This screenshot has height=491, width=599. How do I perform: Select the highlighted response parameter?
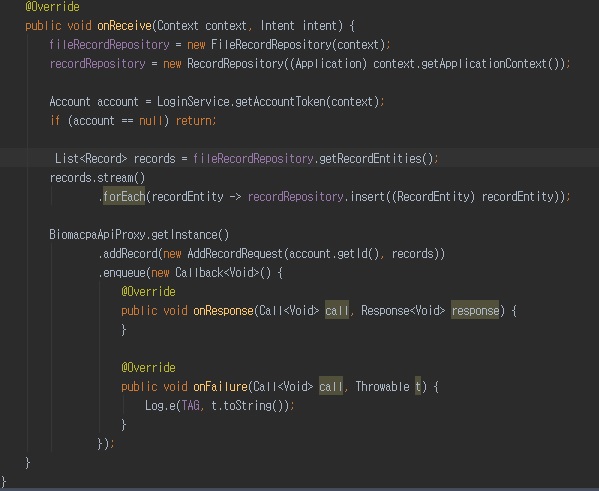tap(475, 310)
